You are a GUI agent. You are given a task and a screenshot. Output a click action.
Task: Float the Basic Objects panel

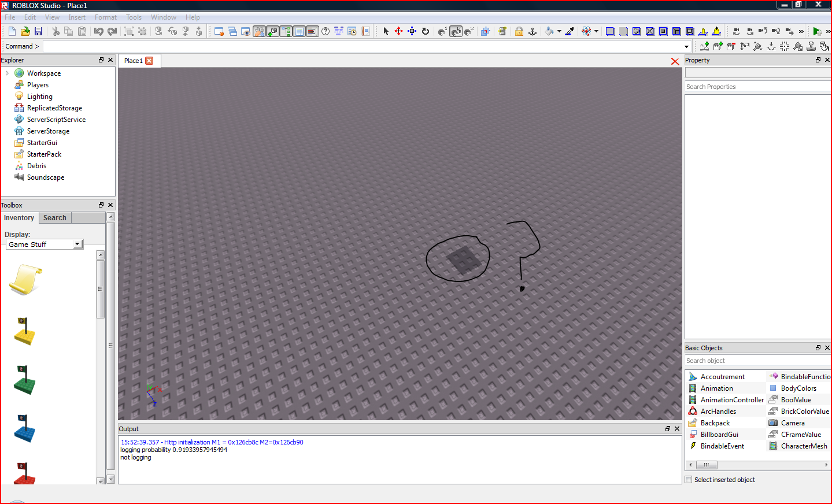818,348
